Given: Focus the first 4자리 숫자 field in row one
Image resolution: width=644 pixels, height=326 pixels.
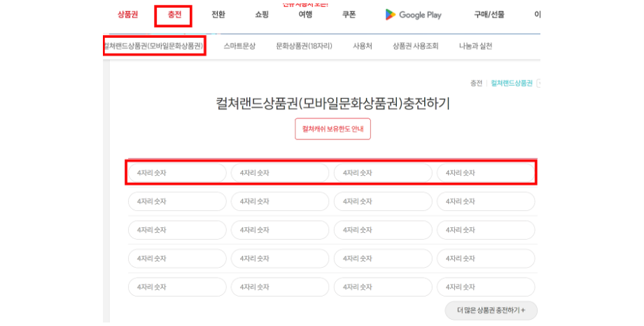Looking at the screenshot, I should [177, 173].
